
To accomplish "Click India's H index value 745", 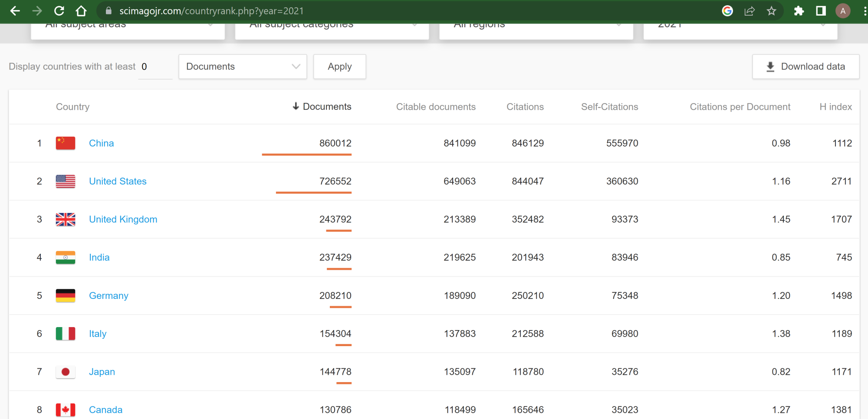I will tap(844, 258).
